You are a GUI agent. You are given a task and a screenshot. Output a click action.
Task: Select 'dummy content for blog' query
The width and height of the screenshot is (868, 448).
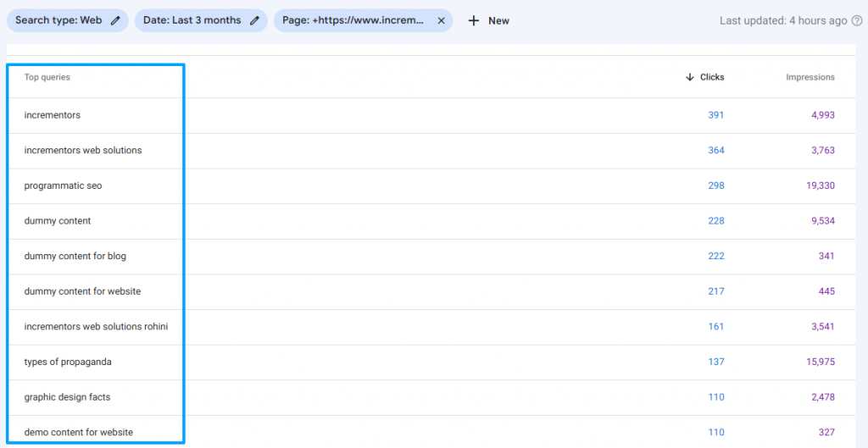click(x=75, y=256)
